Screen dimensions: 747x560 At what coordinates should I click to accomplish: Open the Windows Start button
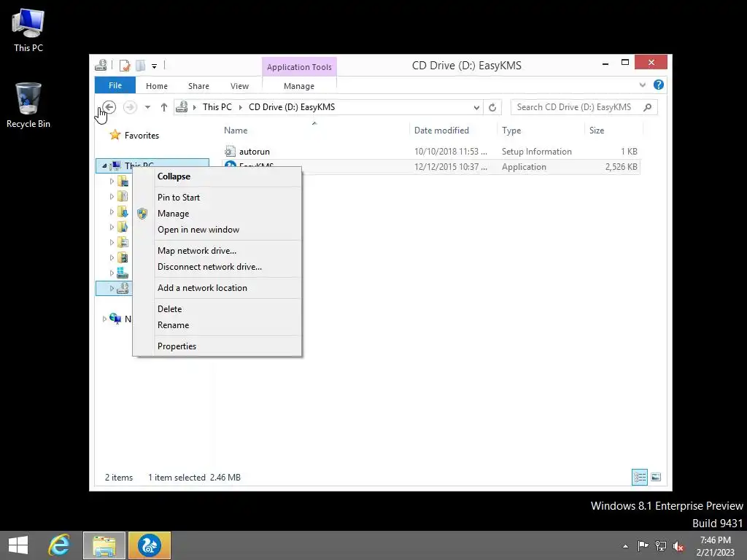click(x=18, y=545)
